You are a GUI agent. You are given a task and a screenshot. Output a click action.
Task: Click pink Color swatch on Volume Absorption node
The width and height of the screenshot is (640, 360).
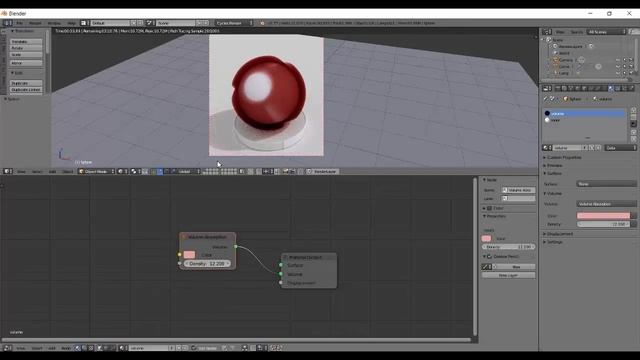pyautogui.click(x=189, y=255)
